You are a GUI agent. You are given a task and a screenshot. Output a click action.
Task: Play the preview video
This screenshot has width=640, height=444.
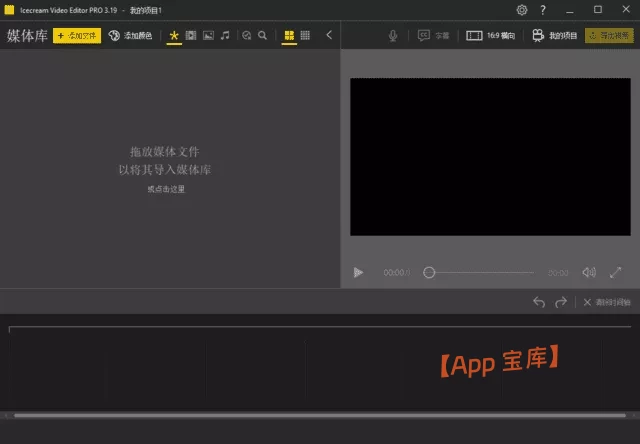tap(358, 272)
